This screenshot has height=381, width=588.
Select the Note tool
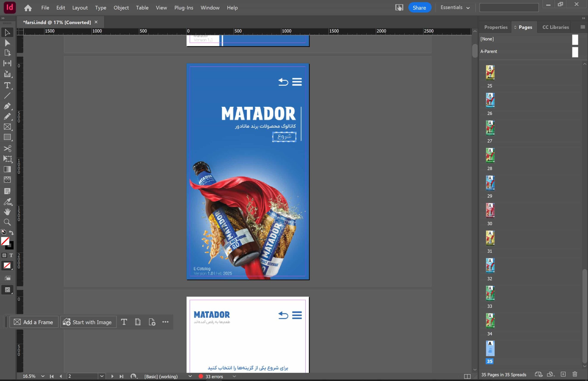click(x=7, y=191)
